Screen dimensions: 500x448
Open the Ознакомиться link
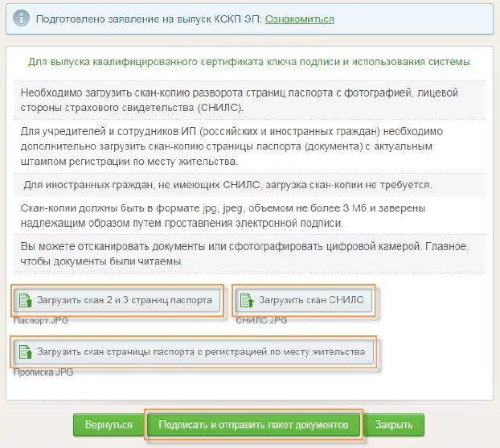(x=299, y=19)
